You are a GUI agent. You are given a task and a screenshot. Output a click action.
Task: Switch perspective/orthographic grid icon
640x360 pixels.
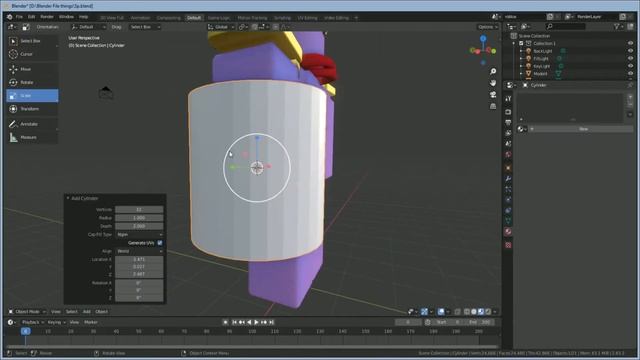point(493,106)
